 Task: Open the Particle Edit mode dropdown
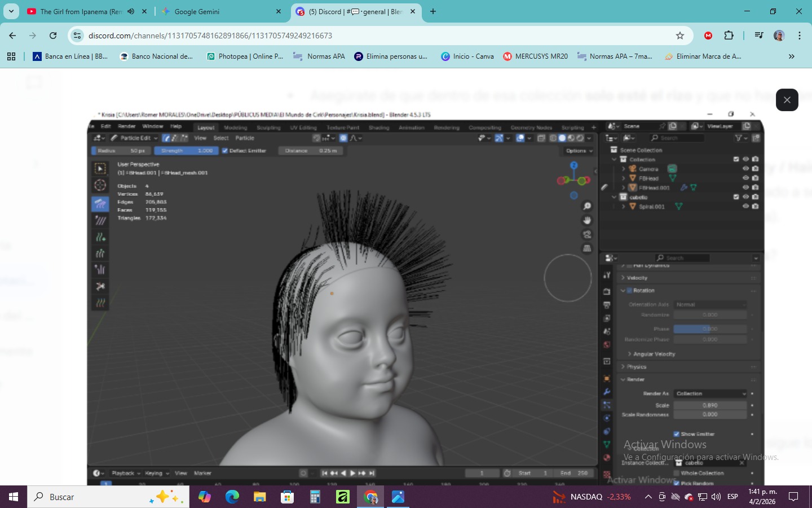pos(134,138)
